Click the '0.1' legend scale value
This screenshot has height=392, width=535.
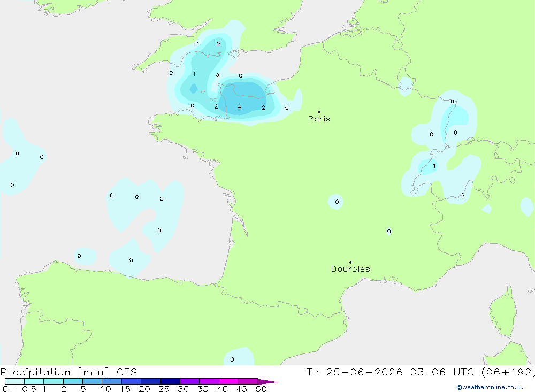point(9,389)
